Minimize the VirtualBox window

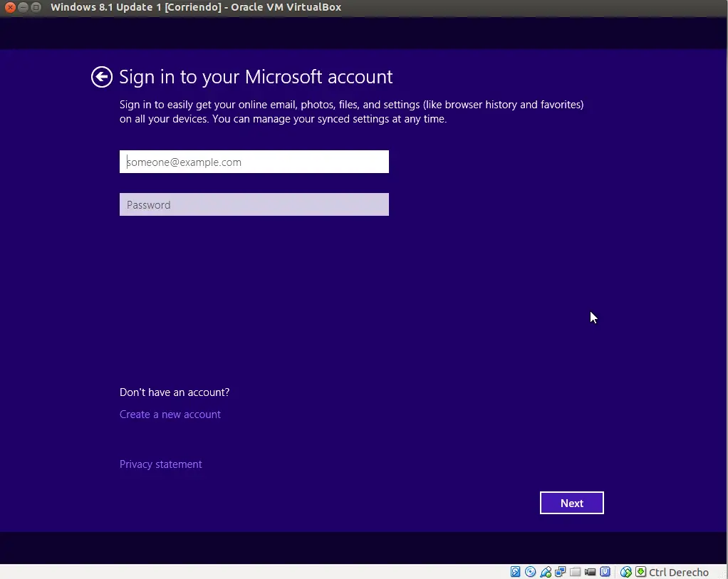coord(23,7)
